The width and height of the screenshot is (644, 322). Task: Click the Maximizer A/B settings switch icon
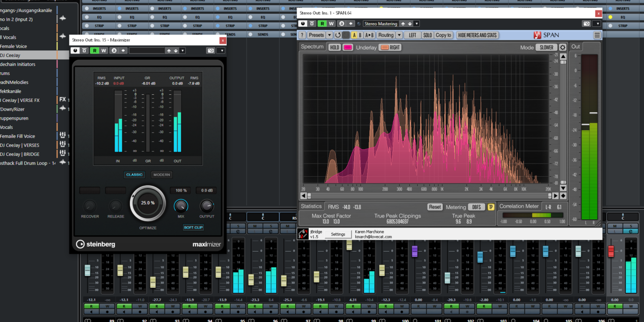pyautogui.click(x=84, y=51)
